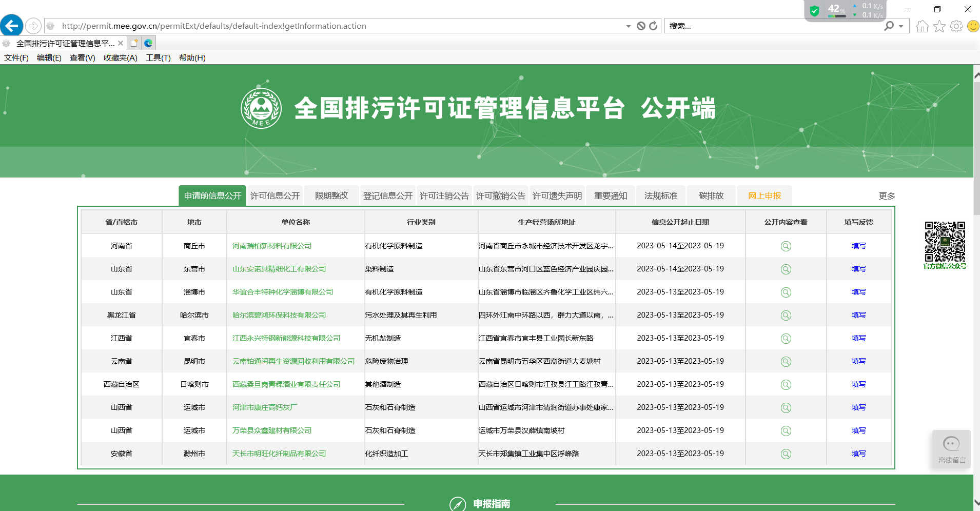Open the 收藏夹(A) menu

[x=121, y=58]
